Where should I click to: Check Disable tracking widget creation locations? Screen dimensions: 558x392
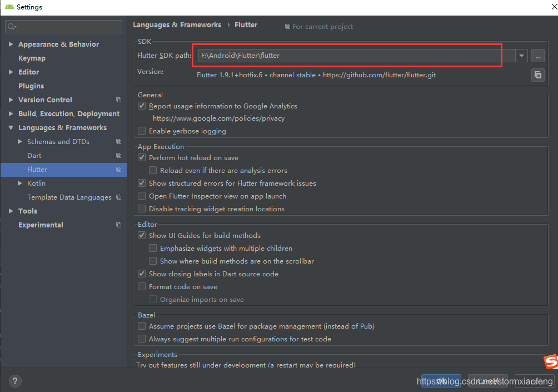coord(142,209)
